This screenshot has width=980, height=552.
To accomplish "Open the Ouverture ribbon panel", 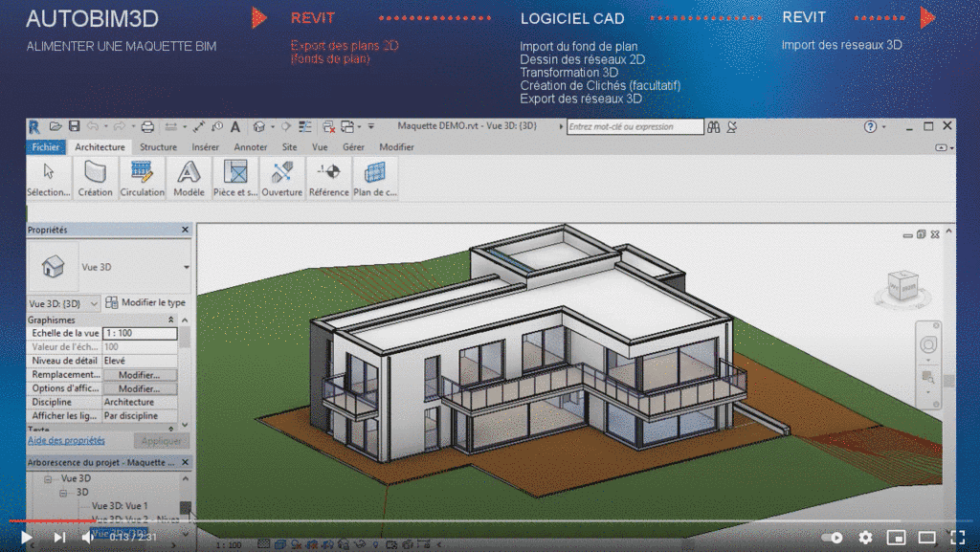I will click(282, 179).
